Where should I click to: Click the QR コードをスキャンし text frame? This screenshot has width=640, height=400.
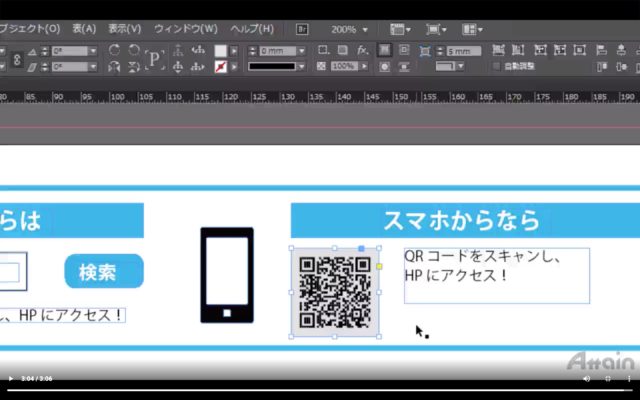click(497, 276)
